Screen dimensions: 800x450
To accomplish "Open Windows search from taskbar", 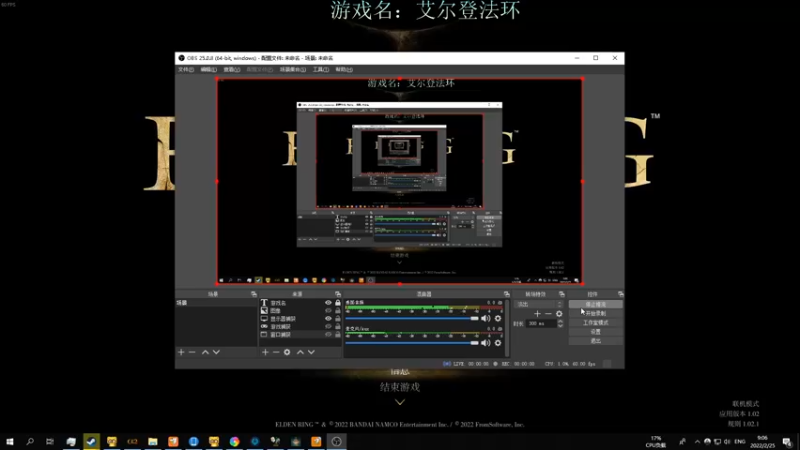I will [30, 441].
